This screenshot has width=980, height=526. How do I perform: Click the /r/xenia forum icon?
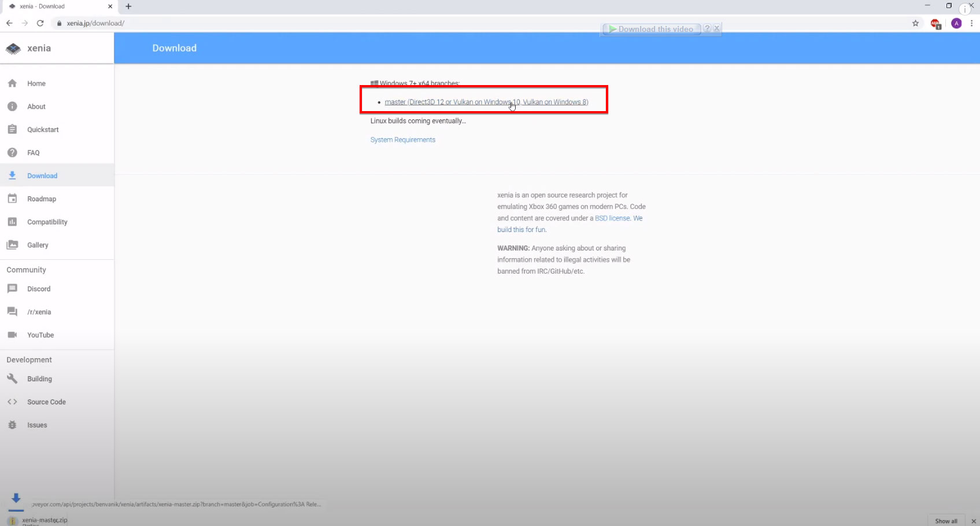pos(12,312)
